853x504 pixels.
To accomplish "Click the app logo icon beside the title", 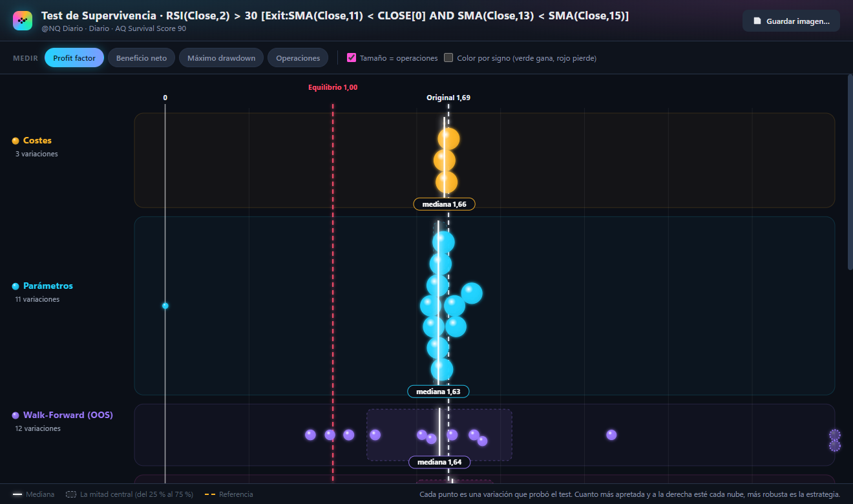I will pyautogui.click(x=23, y=21).
